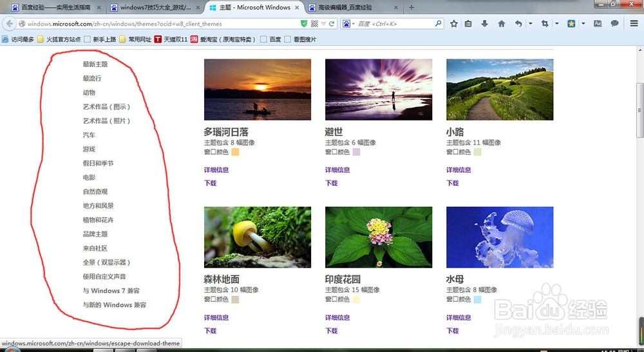Select 最流行 category

[92, 78]
